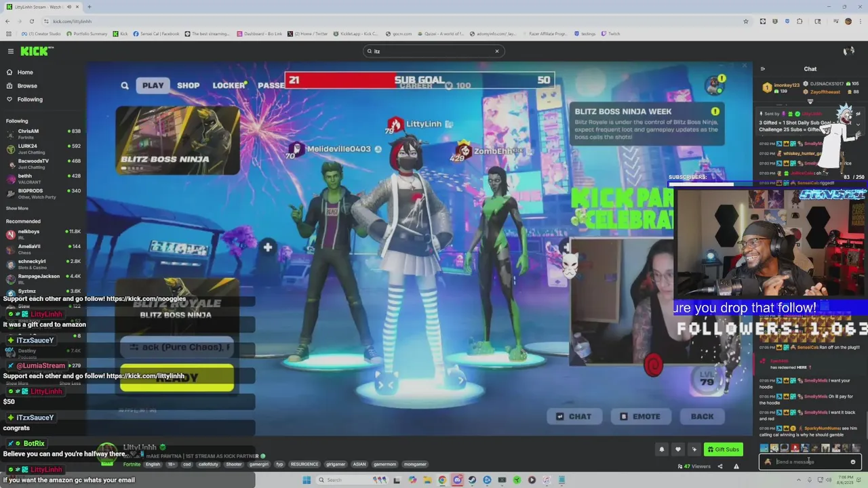Click the Windows taskbar Search box
The height and width of the screenshot is (488, 868).
point(353,480)
